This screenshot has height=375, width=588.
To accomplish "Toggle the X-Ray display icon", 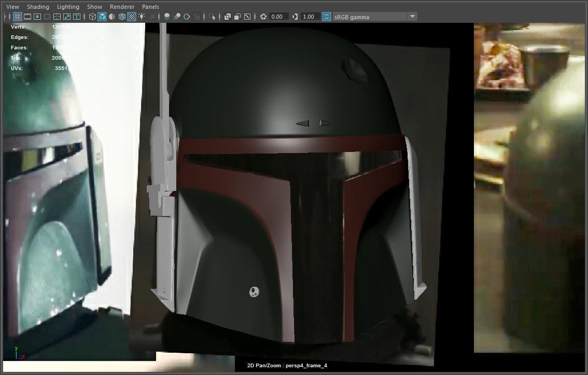I will tap(228, 17).
